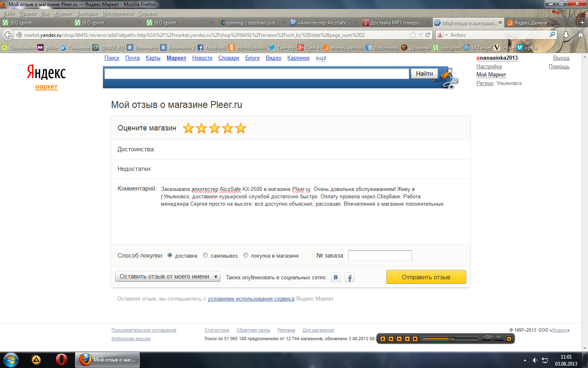Open the @MAIL.RU bookmark
Image resolution: width=588 pixels, height=368 pixels.
108,48
